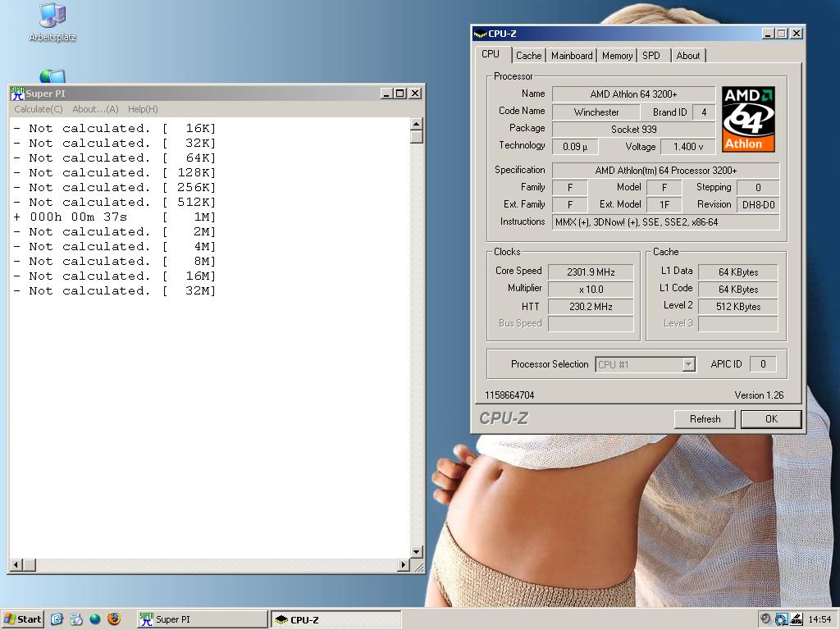Click the Version 1.26 text

coord(759,395)
